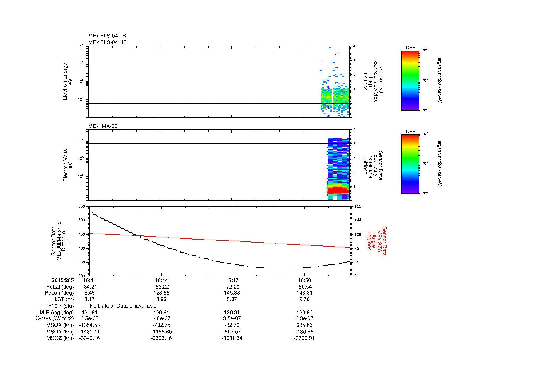The height and width of the screenshot is (392, 555).
Task: Click the MSOX value '-1354.53'
Action: [x=89, y=325]
